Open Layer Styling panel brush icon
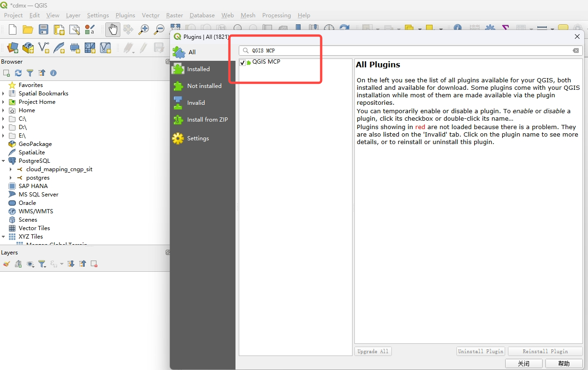This screenshot has height=370, width=588. point(7,264)
